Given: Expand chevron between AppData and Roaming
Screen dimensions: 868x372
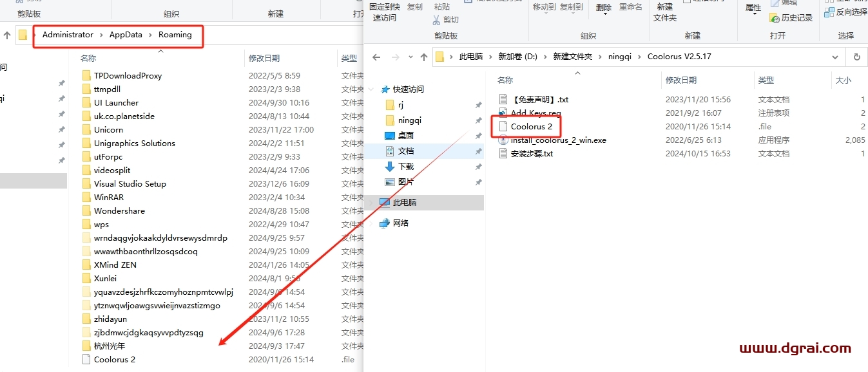Looking at the screenshot, I should click(x=150, y=35).
